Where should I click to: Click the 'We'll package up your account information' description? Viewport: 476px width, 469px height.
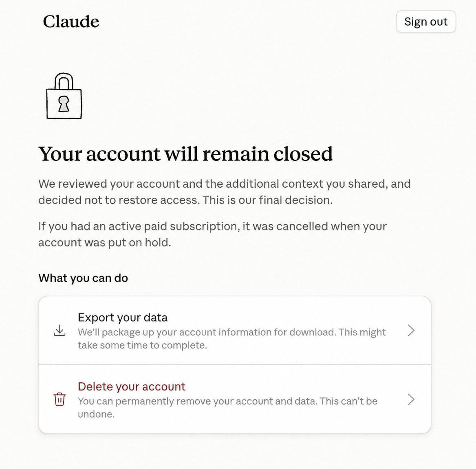231,338
